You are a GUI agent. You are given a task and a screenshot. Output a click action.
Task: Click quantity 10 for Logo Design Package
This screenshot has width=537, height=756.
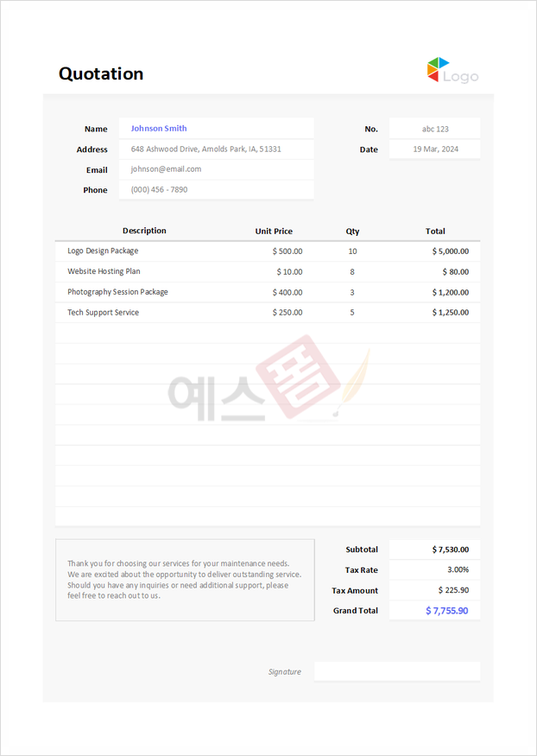(352, 251)
